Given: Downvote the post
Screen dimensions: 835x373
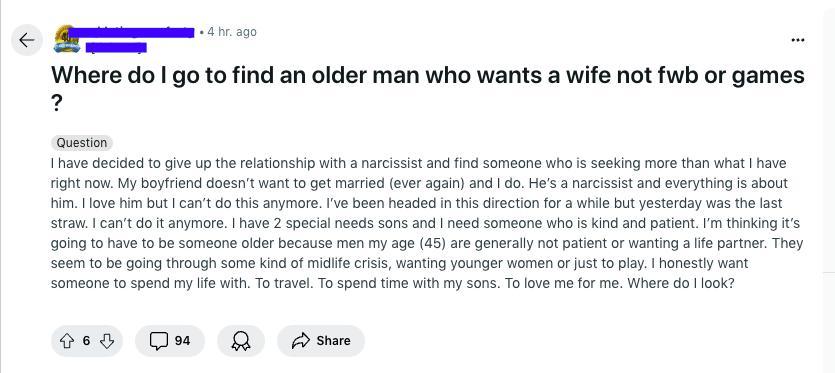Looking at the screenshot, I should point(107,340).
